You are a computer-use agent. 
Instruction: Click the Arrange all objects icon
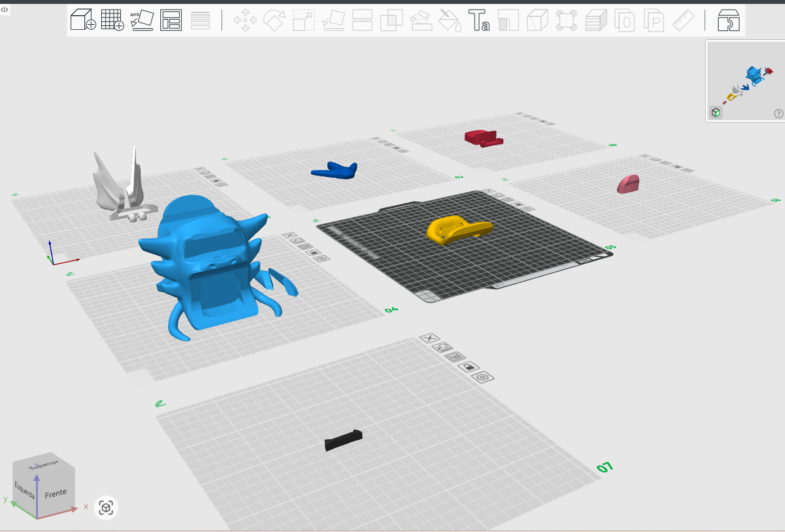click(x=171, y=20)
